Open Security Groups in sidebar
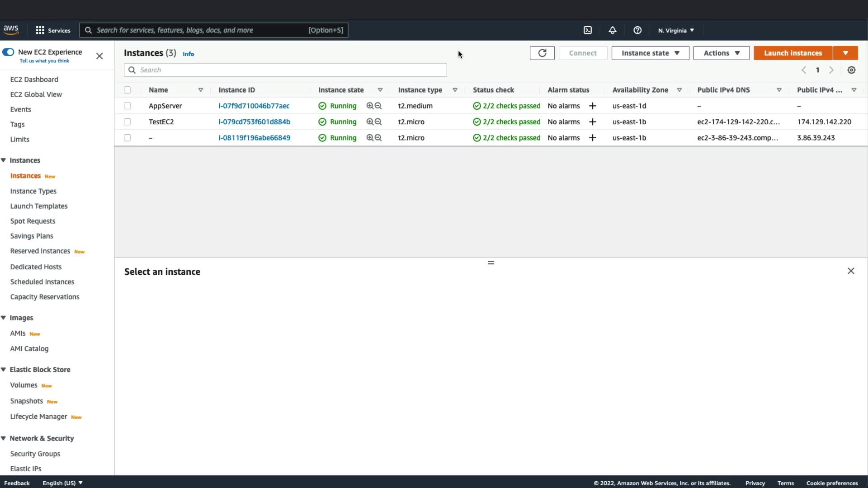Screen dimensions: 868x488 point(35,454)
